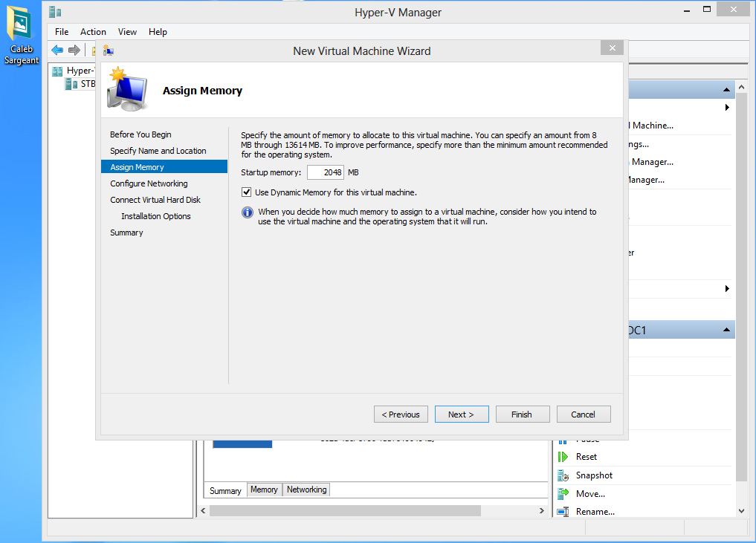Switch to the Networking tab
The width and height of the screenshot is (756, 543).
[307, 490]
